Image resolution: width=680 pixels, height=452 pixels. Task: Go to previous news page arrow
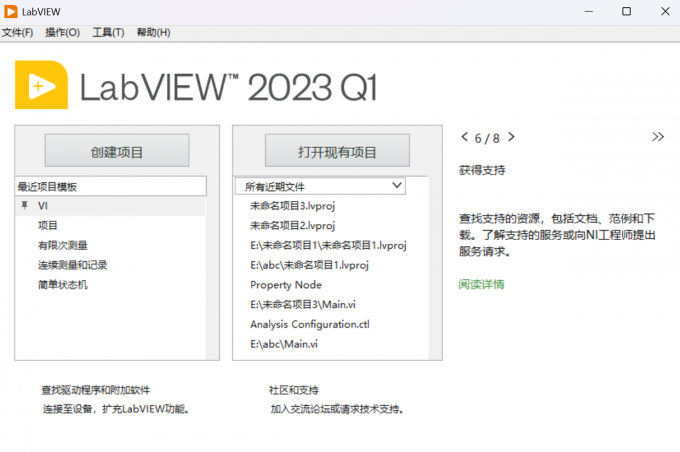(x=464, y=137)
